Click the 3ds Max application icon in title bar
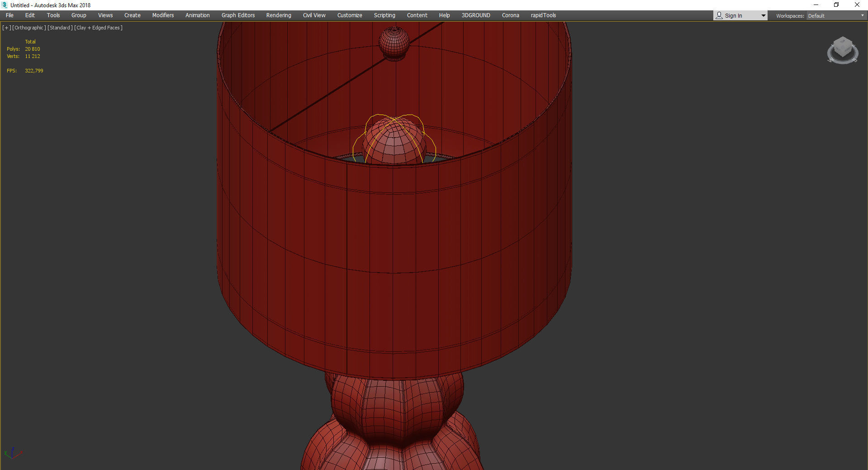Screen dimensions: 868x470 point(5,5)
